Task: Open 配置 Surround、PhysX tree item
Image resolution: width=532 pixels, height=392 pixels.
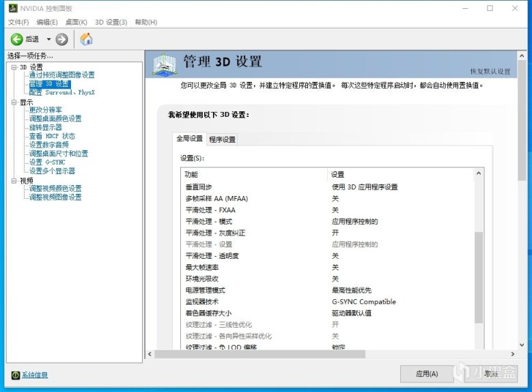Action: pyautogui.click(x=61, y=92)
